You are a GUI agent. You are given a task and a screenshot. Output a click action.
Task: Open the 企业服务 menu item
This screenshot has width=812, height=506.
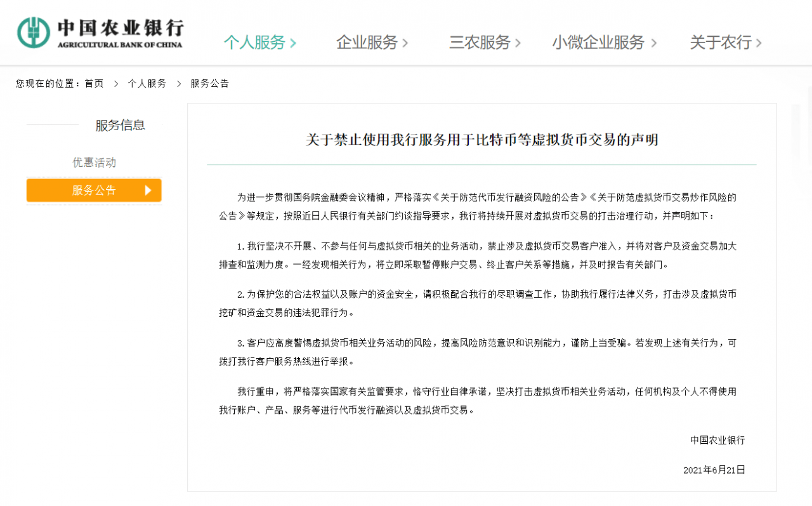369,43
